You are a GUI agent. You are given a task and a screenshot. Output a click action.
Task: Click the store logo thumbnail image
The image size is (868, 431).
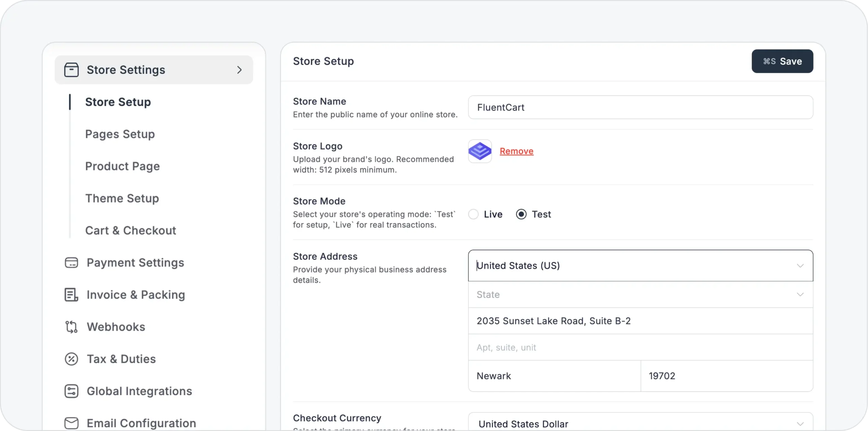480,151
